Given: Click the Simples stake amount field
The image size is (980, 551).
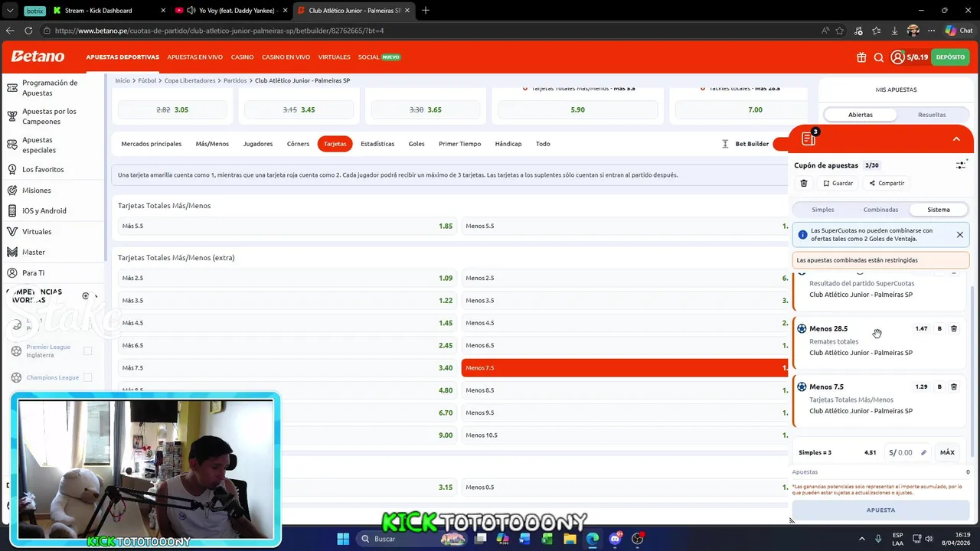Looking at the screenshot, I should click(x=908, y=452).
